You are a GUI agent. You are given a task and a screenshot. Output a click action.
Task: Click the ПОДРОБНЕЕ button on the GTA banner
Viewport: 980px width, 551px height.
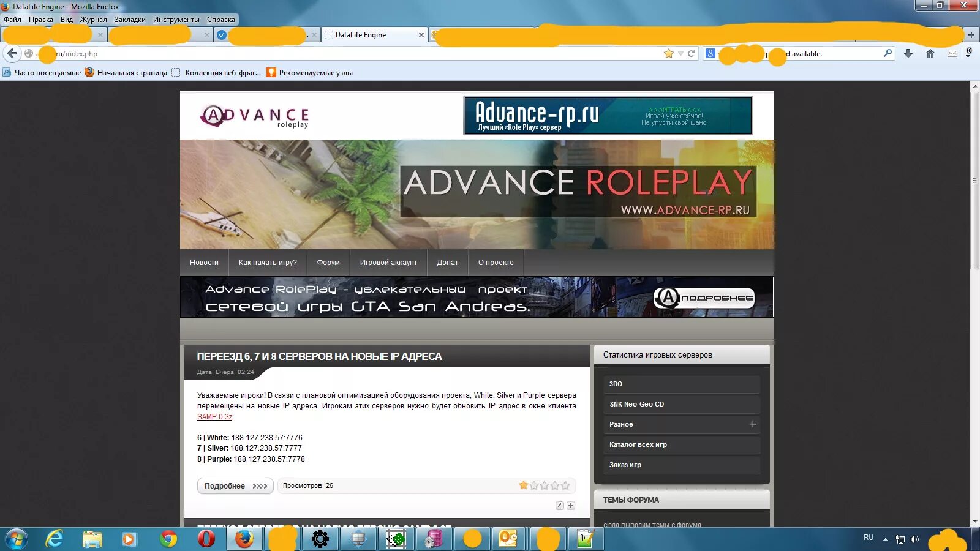pyautogui.click(x=704, y=298)
